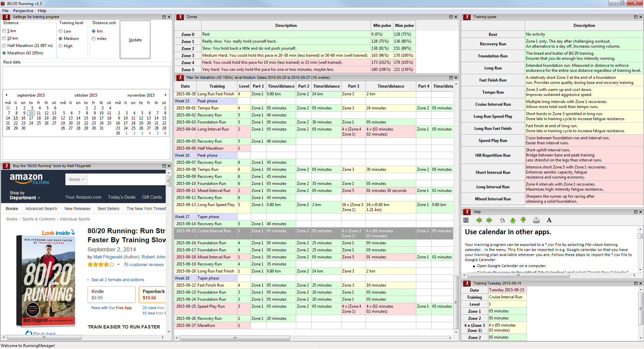Select High training level
This screenshot has height=349, width=644.
tap(61, 46)
